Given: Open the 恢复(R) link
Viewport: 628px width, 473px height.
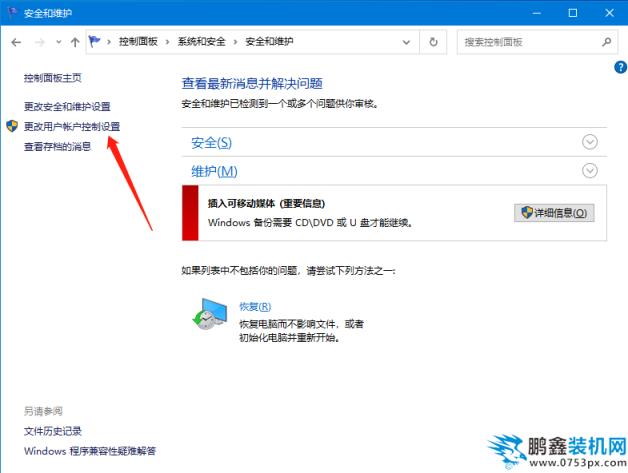Looking at the screenshot, I should click(255, 307).
